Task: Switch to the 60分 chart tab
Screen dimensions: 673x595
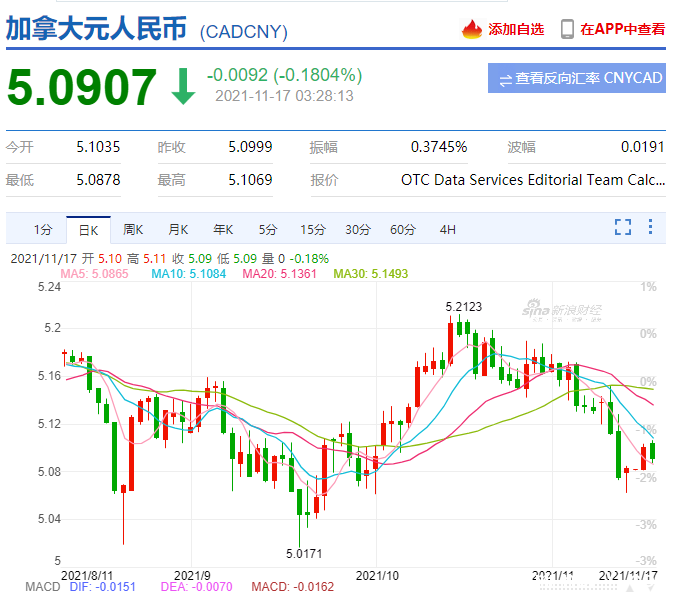Action: click(x=403, y=230)
